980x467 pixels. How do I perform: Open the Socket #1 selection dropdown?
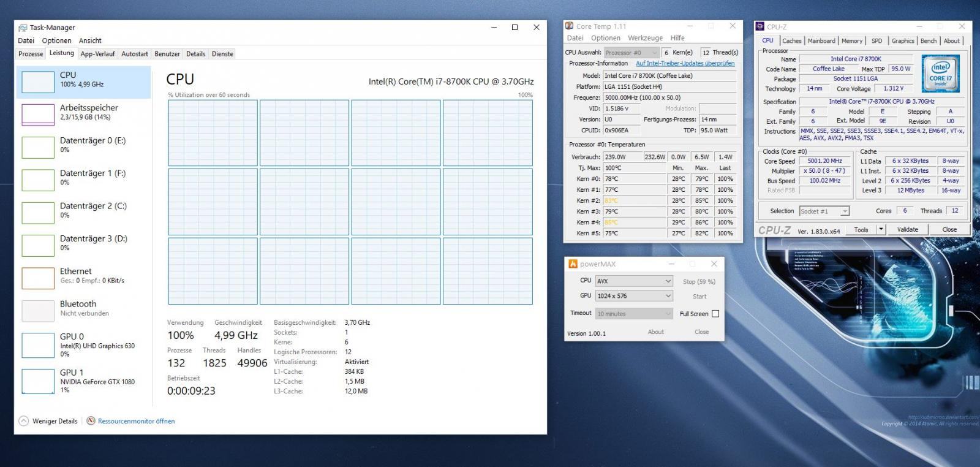tap(824, 211)
